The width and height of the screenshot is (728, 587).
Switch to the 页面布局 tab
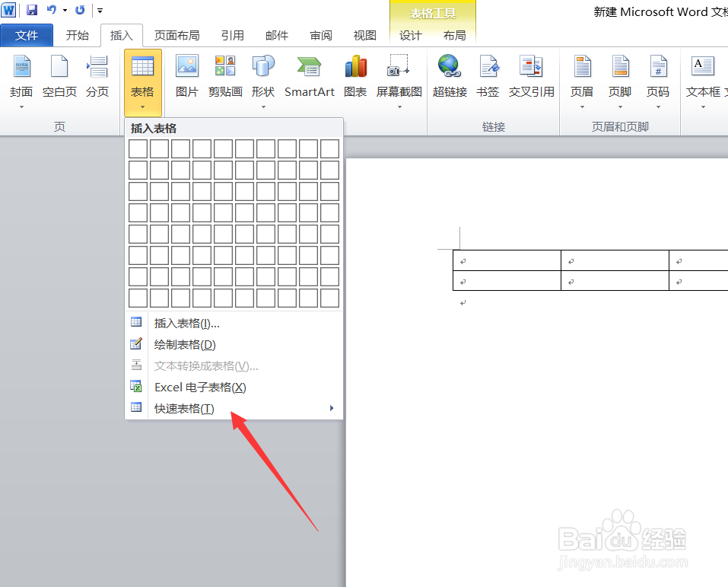pyautogui.click(x=177, y=35)
